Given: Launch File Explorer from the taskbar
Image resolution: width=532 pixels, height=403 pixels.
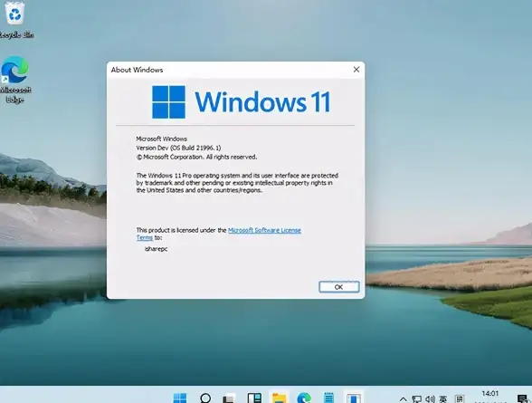Looking at the screenshot, I should pyautogui.click(x=280, y=398).
